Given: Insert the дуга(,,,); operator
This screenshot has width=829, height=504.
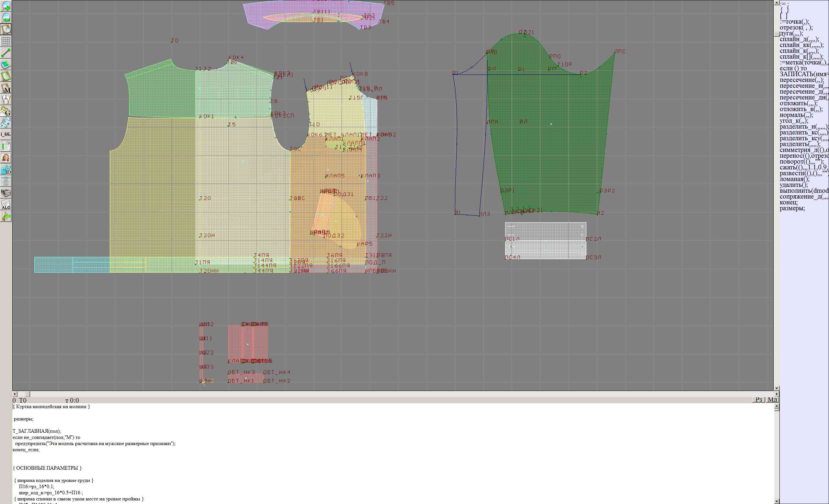Looking at the screenshot, I should 791,33.
